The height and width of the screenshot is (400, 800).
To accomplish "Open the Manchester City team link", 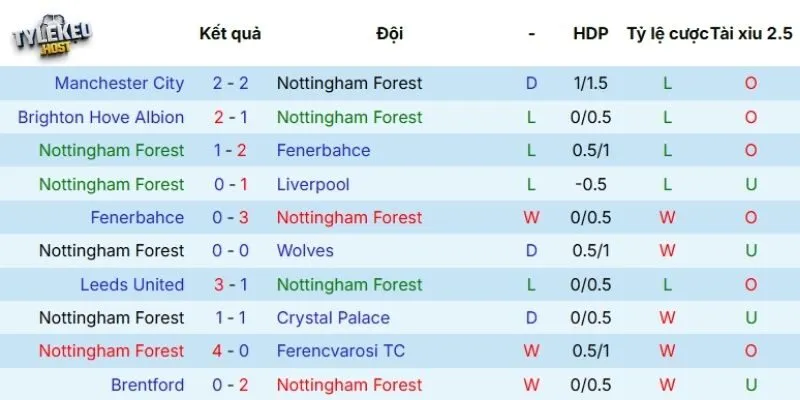I will [119, 83].
